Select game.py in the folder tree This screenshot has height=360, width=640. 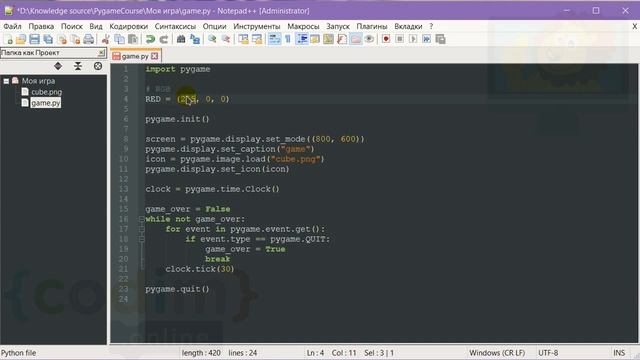point(46,103)
